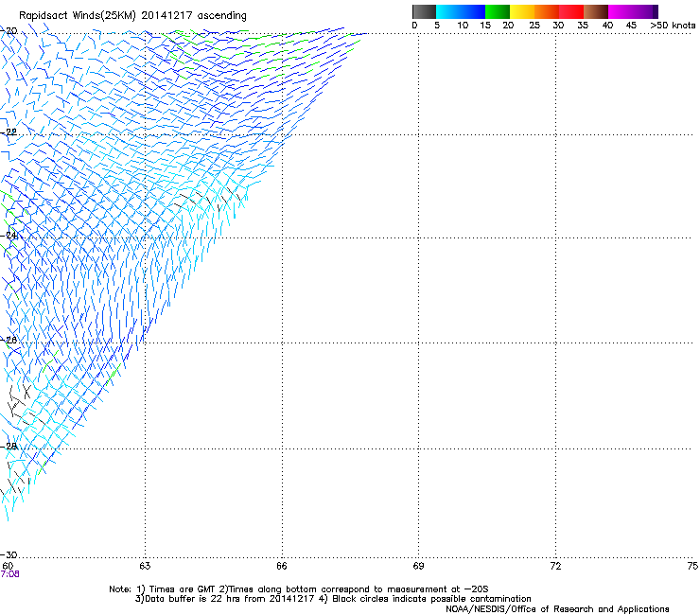
Task: Click the '5' legend scale label
Action: click(437, 26)
